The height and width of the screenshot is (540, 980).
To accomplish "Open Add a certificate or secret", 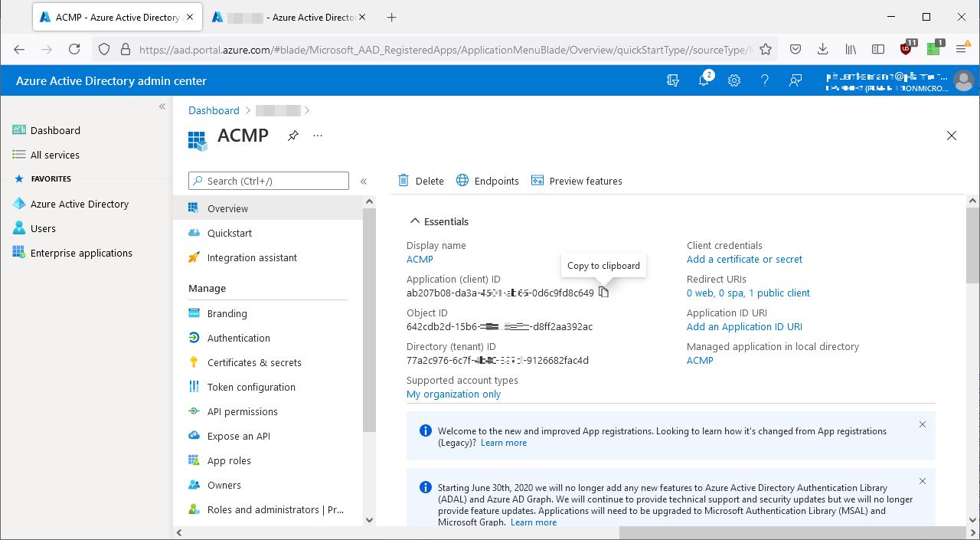I will pyautogui.click(x=744, y=259).
